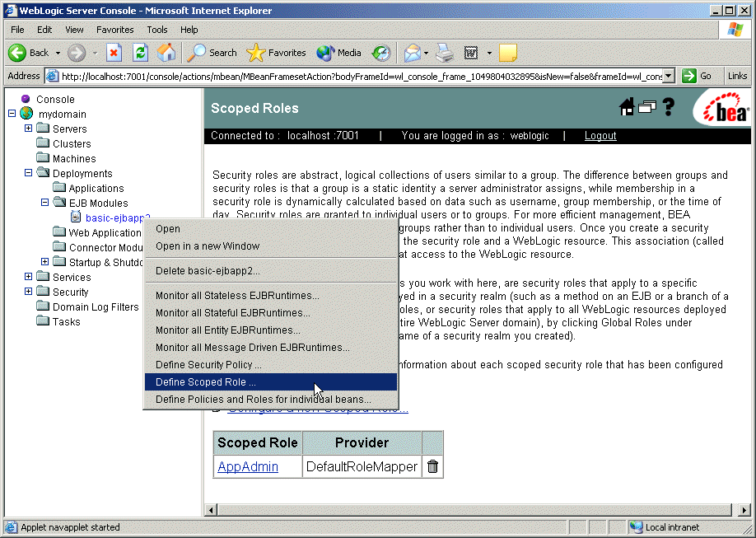Expand the Security tree node
The image size is (756, 538).
pyautogui.click(x=29, y=292)
